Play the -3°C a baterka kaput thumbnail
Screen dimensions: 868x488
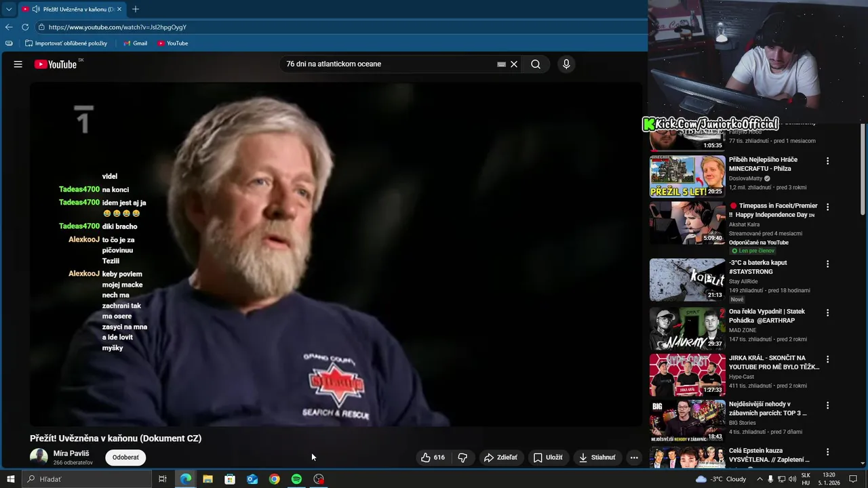coord(687,279)
